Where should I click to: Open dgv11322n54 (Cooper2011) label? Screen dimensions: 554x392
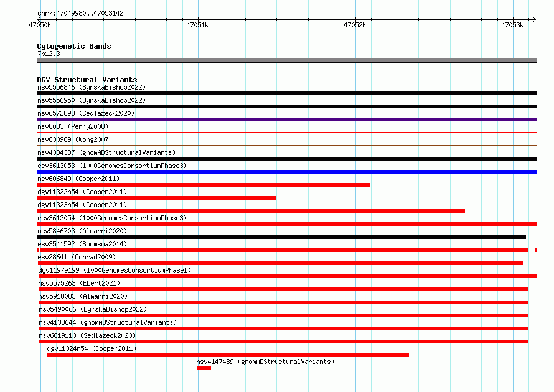[82, 192]
